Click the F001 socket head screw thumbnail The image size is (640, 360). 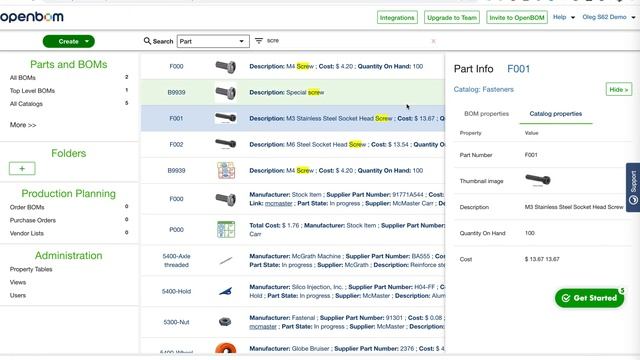pos(226,118)
